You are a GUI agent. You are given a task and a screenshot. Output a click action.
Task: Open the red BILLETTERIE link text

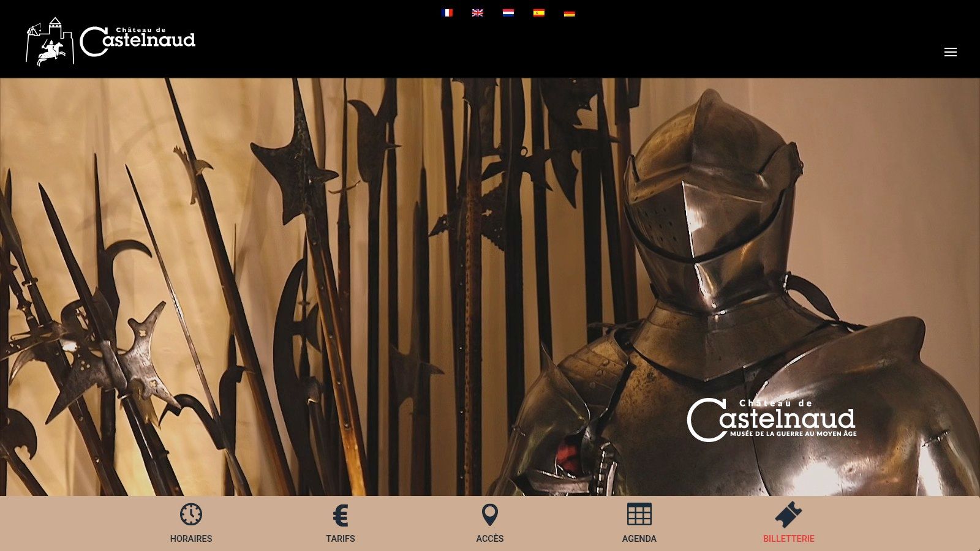(x=789, y=539)
